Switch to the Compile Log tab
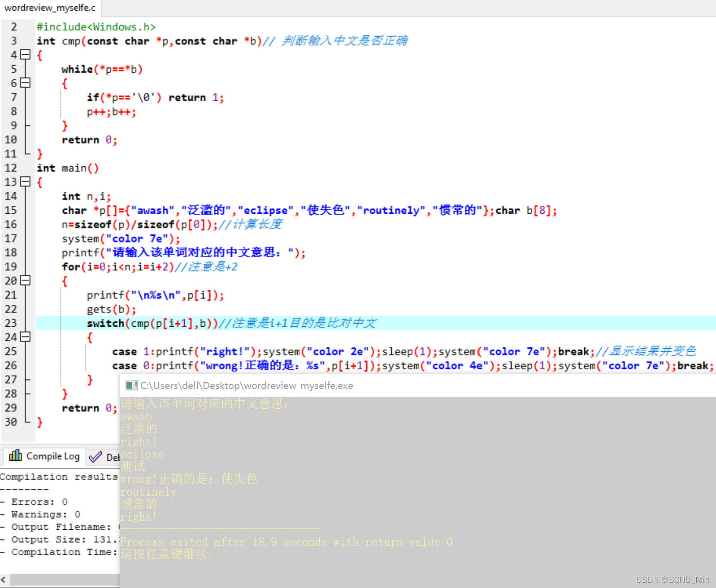This screenshot has width=716, height=588. pyautogui.click(x=44, y=456)
